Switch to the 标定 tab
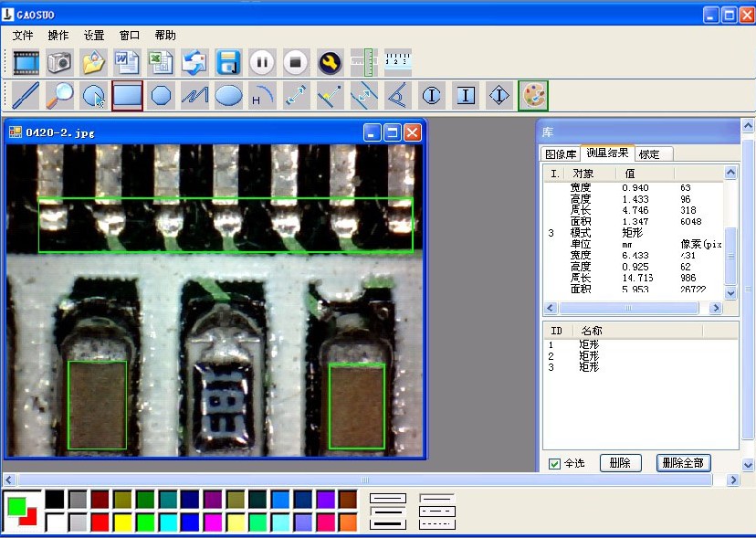Viewport: 756px width, 538px height. [649, 154]
